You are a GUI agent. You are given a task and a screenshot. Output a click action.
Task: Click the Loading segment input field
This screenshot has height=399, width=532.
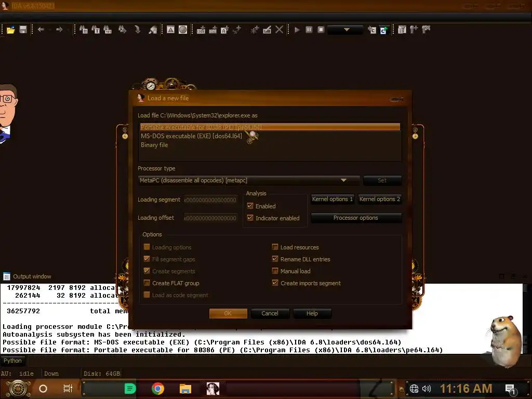210,200
